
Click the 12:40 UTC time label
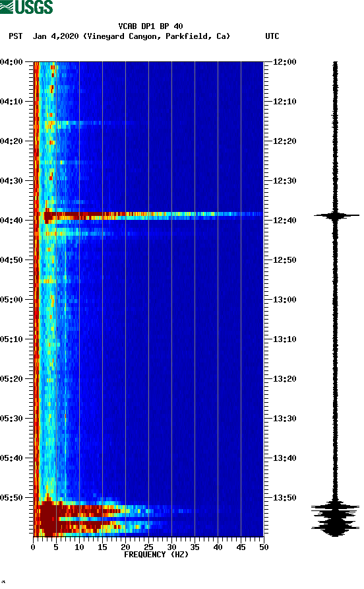(284, 220)
